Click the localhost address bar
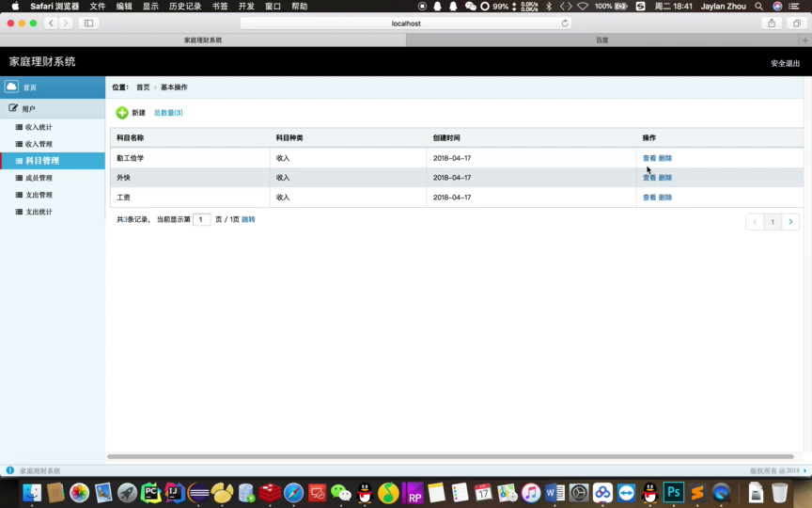812x508 pixels. click(405, 23)
